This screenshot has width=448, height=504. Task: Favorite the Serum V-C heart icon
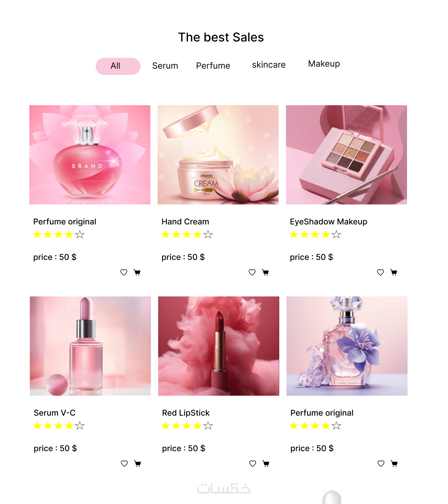(124, 464)
